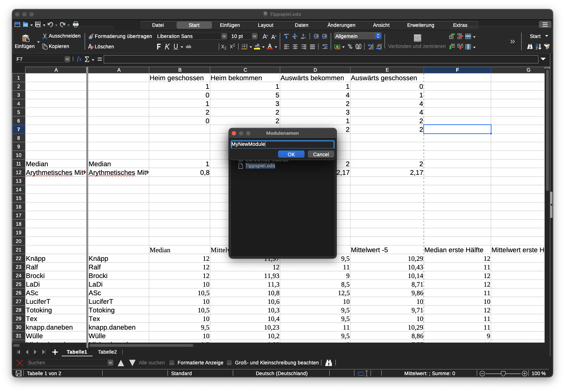Viewport: 565px width, 392px height.
Task: Open the Allgemein number format dropdown
Action: [378, 36]
